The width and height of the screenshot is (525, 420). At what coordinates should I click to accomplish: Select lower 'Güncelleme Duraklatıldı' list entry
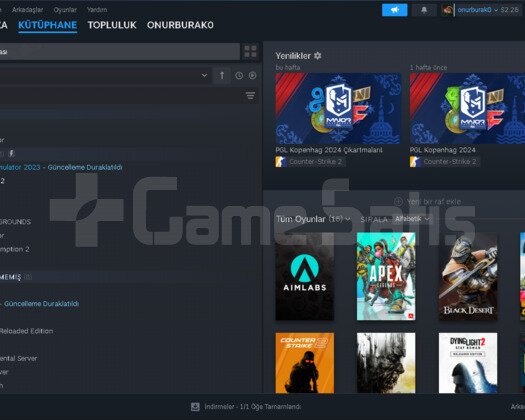(40, 304)
